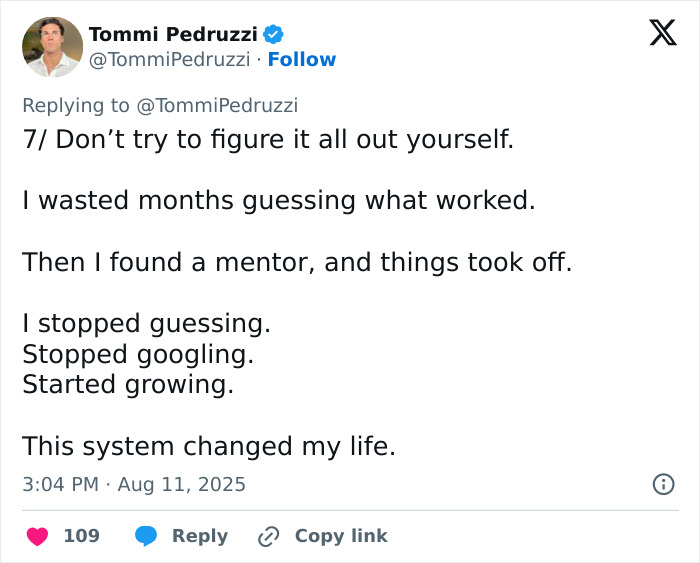The height and width of the screenshot is (563, 700).
Task: Open the @TommiPedruzzi mention after Replying to
Action: pos(217,105)
